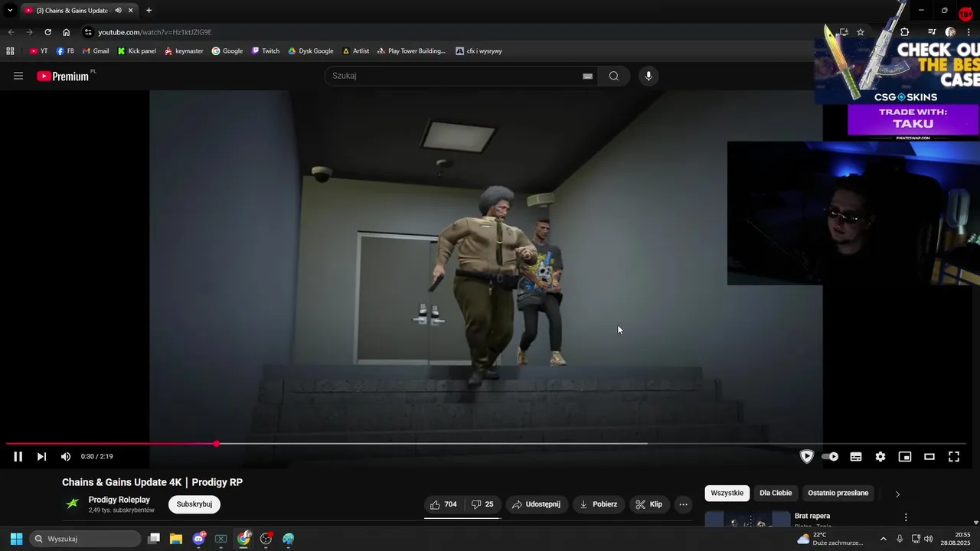Enter fullscreen video mode
Viewport: 980px width, 551px height.
pos(954,457)
